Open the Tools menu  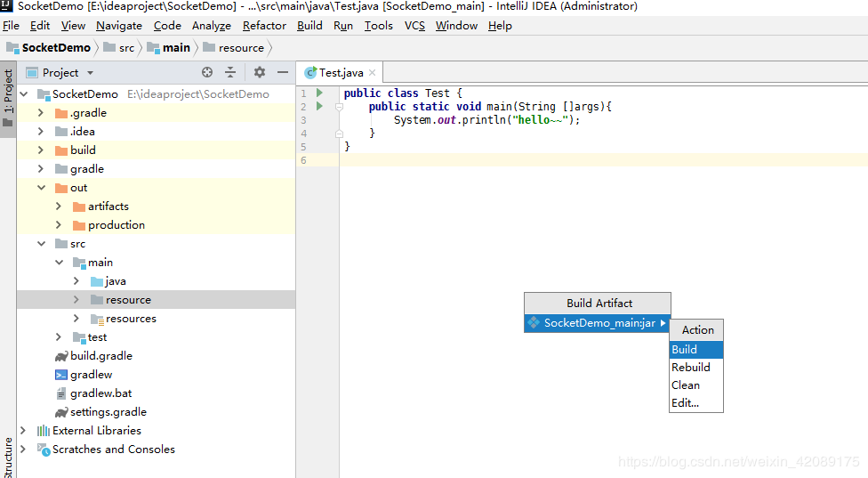pyautogui.click(x=379, y=26)
